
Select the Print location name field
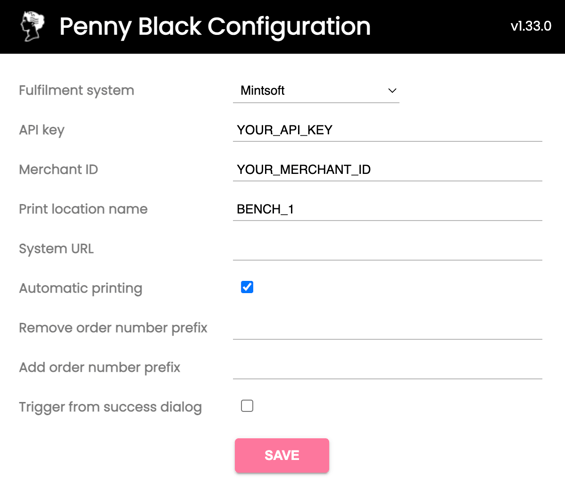[387, 209]
